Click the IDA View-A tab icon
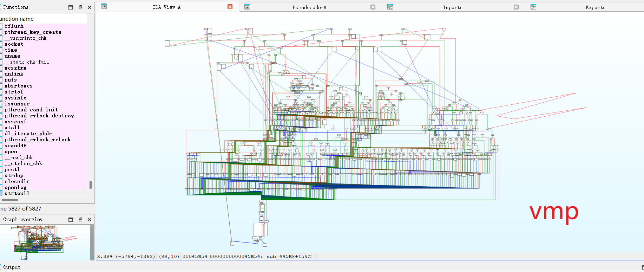 point(104,7)
